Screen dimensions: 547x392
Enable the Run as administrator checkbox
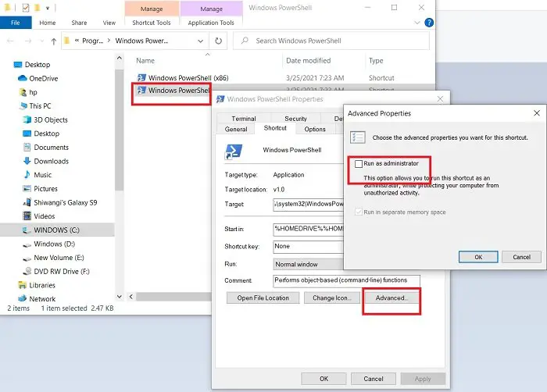[x=359, y=163]
